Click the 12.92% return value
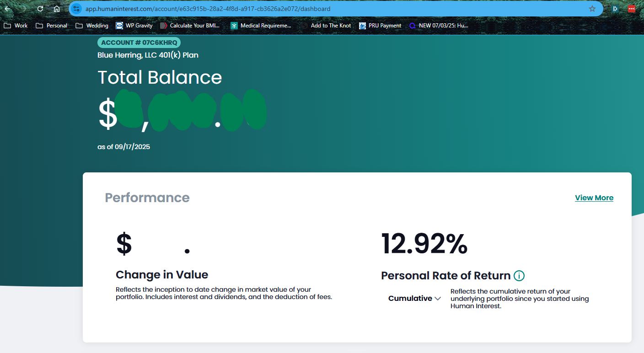The width and height of the screenshot is (644, 353). coord(424,244)
